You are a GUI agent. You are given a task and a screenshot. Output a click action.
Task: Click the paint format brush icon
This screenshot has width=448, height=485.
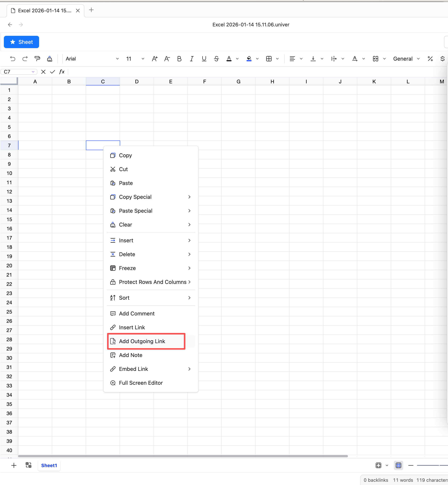pyautogui.click(x=37, y=59)
